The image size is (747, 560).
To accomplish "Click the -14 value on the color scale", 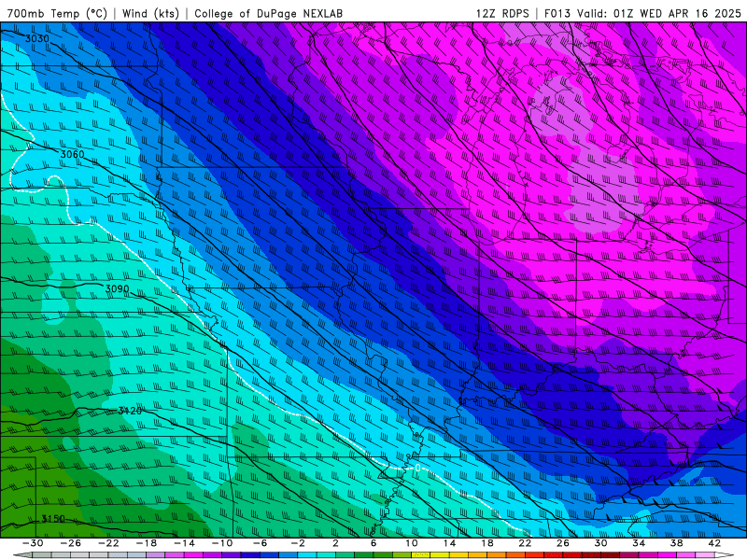I will pos(184,543).
